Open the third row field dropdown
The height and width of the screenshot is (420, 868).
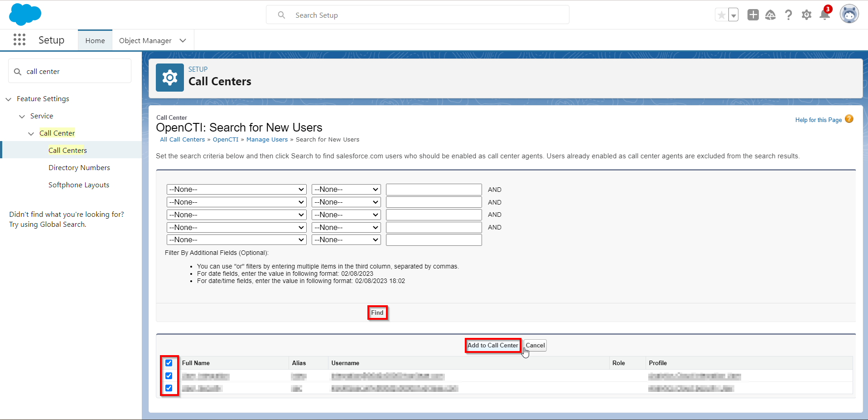[x=236, y=215]
